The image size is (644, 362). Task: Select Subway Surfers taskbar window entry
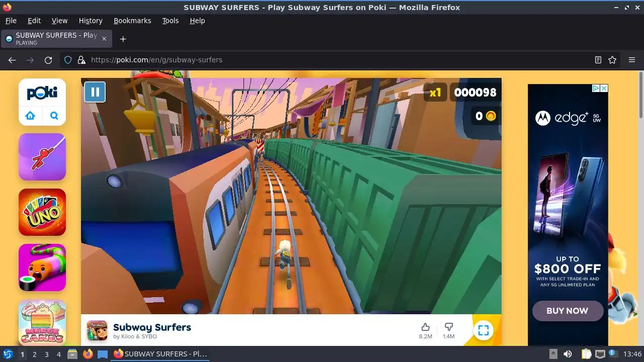tap(161, 354)
